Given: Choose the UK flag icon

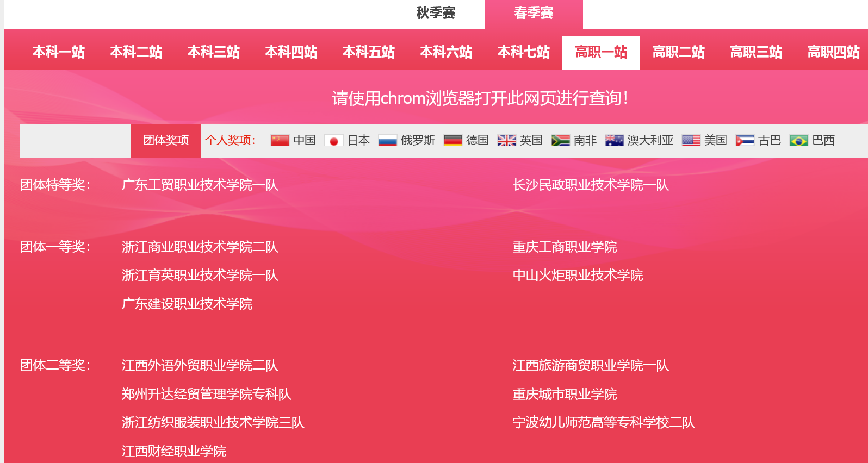Looking at the screenshot, I should tap(506, 141).
